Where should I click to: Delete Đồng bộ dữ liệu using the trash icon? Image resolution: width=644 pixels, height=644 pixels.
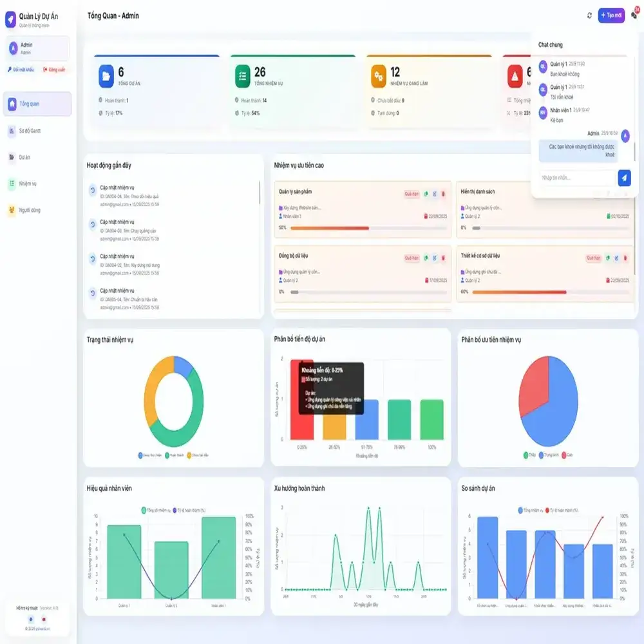442,257
